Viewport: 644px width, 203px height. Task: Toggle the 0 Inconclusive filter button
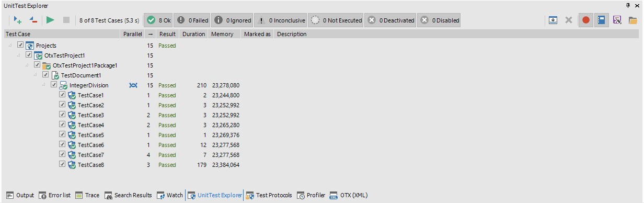click(x=281, y=20)
